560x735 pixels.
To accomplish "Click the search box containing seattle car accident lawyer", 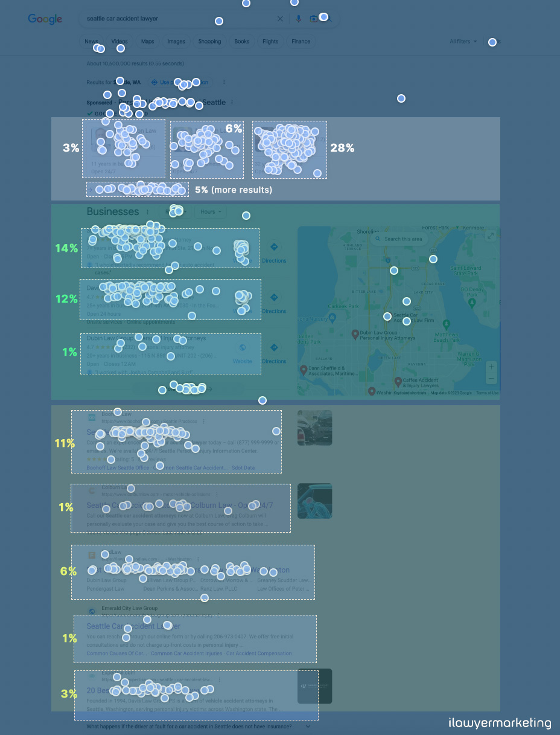I will (x=209, y=19).
